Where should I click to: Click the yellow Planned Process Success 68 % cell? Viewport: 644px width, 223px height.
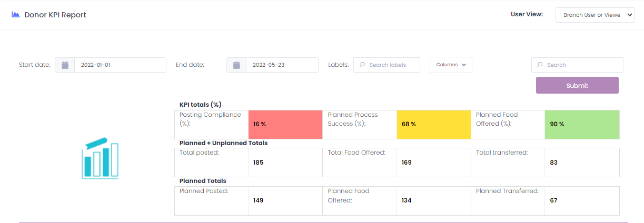coord(433,125)
